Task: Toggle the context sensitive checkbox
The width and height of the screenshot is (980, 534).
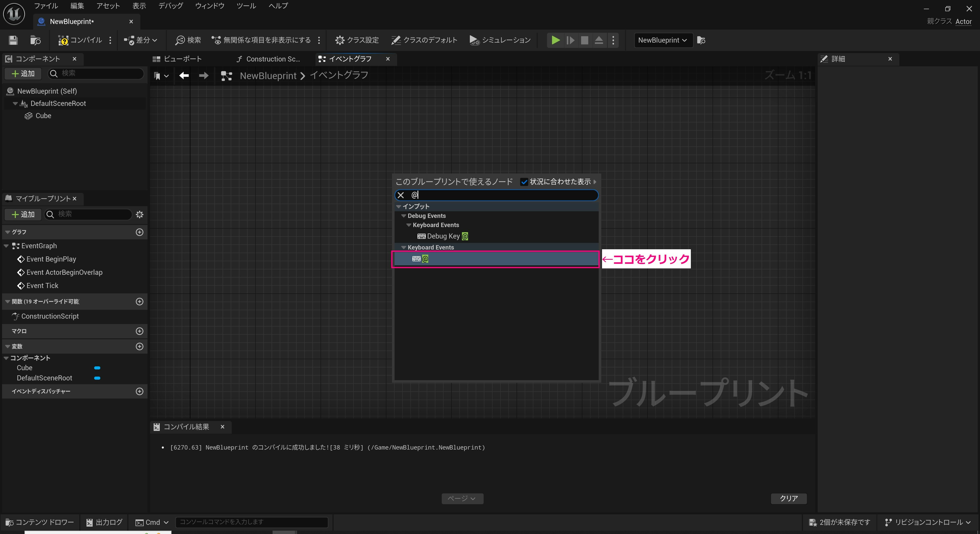Action: pos(524,182)
